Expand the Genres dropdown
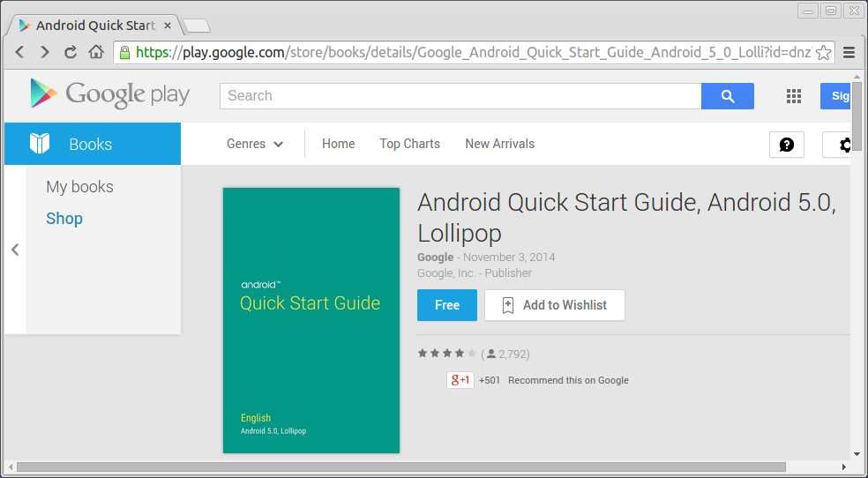This screenshot has height=478, width=868. pos(255,144)
